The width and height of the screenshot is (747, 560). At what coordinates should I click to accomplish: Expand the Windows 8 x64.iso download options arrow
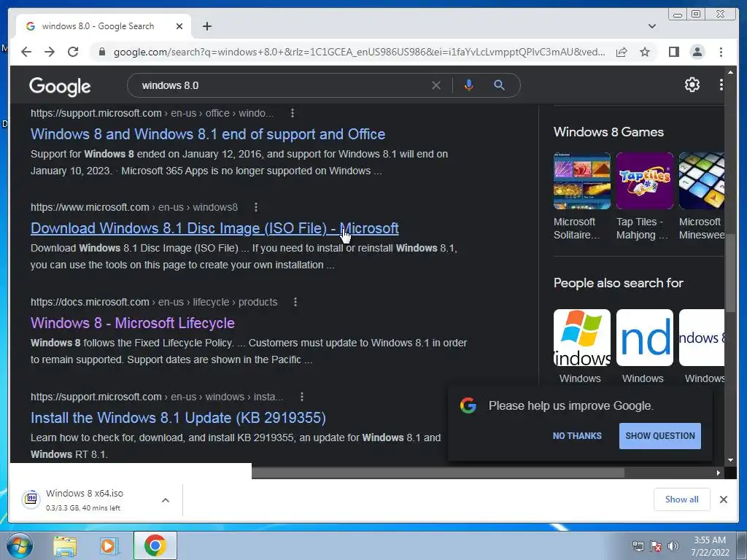[166, 500]
